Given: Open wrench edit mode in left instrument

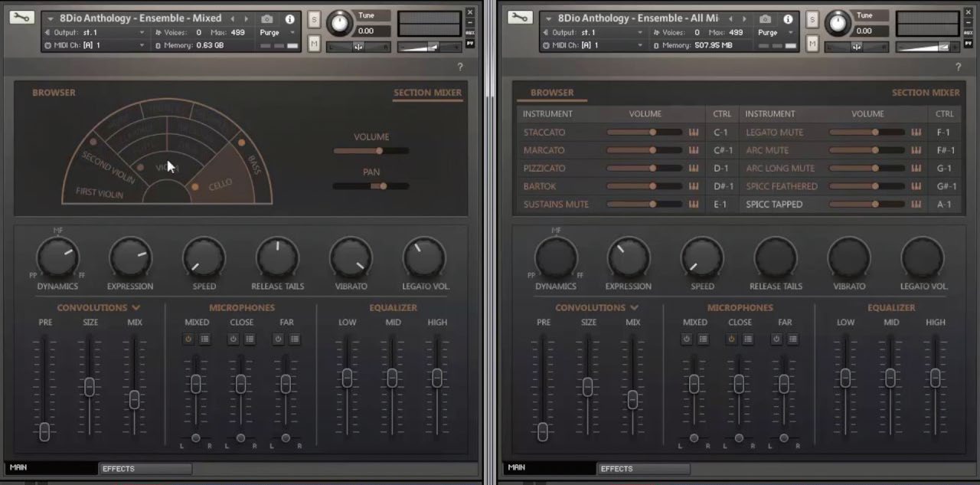Looking at the screenshot, I should (x=23, y=18).
